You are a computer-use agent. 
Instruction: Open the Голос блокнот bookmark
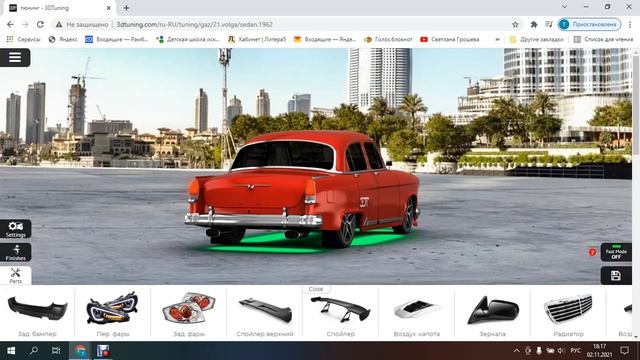388,40
